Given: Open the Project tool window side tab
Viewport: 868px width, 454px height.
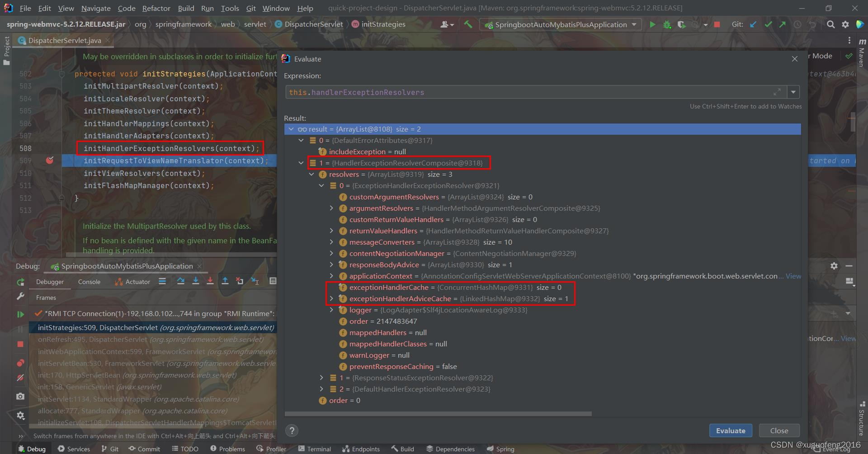Looking at the screenshot, I should click(x=6, y=51).
